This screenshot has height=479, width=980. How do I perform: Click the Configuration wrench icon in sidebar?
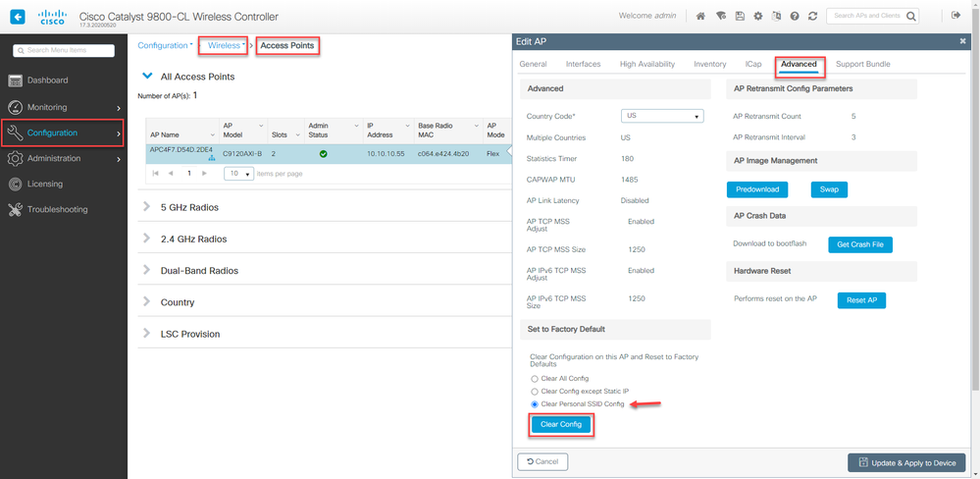[x=16, y=133]
